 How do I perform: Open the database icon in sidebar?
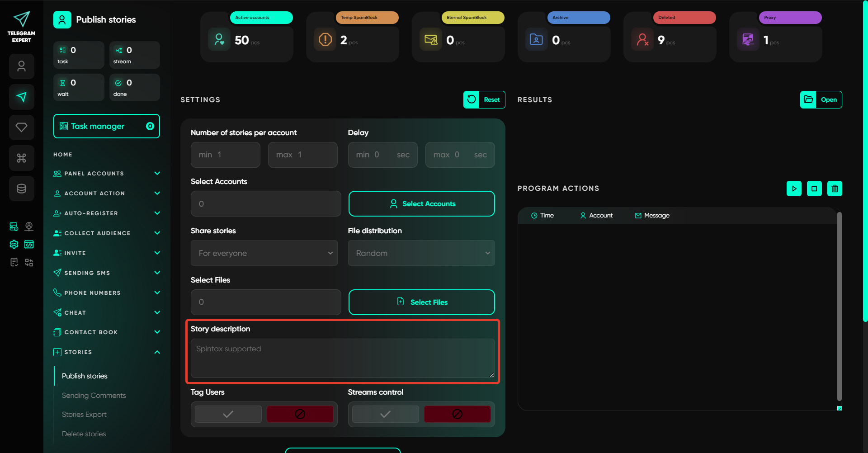[x=22, y=189]
